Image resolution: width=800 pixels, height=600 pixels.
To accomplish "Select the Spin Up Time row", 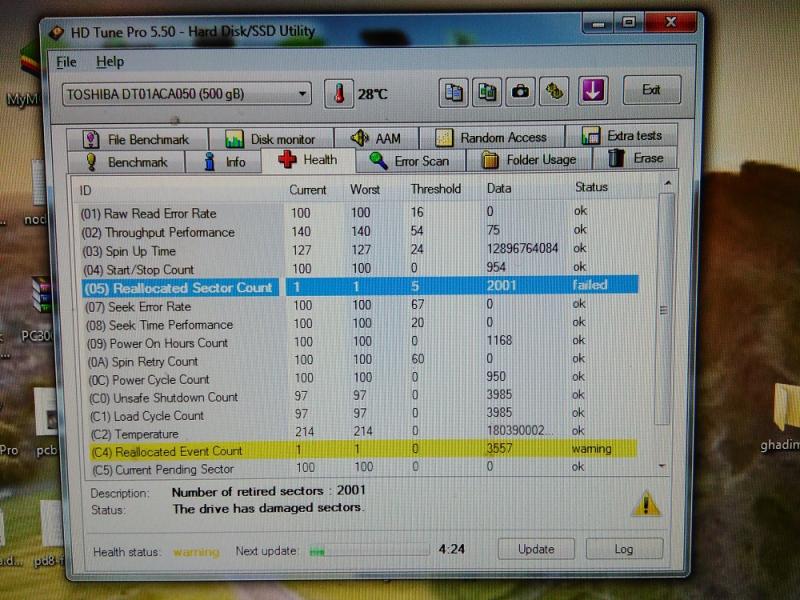I will click(360, 250).
